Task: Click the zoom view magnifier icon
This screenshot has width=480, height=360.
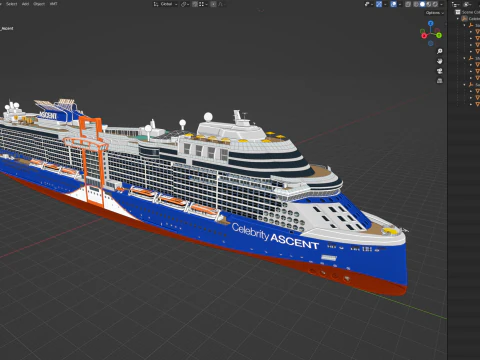Action: tap(440, 51)
